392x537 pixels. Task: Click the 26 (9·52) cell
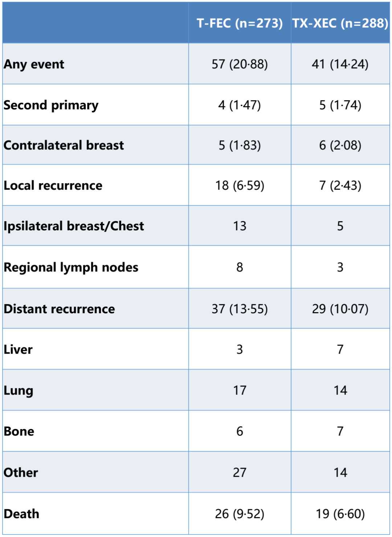click(x=240, y=514)
